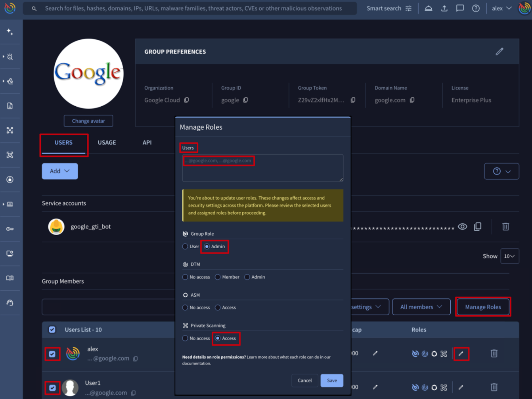
Task: Set Private Scanning to Access
Action: (218, 338)
